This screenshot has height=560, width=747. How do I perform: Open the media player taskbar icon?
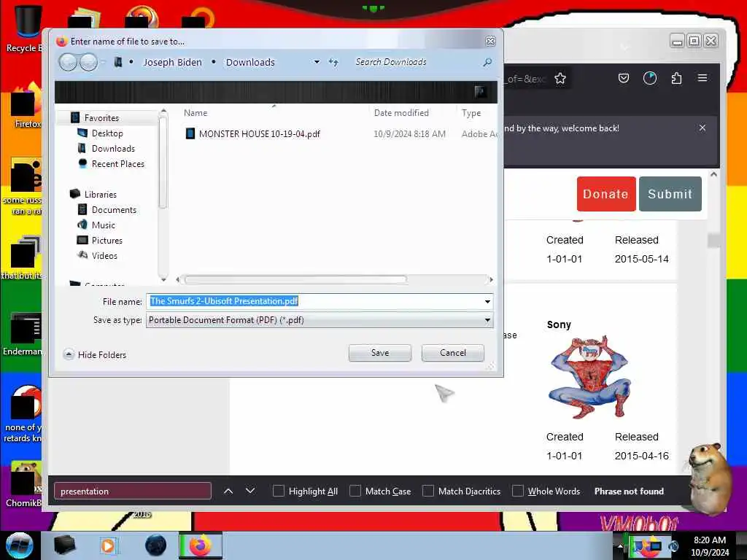108,545
